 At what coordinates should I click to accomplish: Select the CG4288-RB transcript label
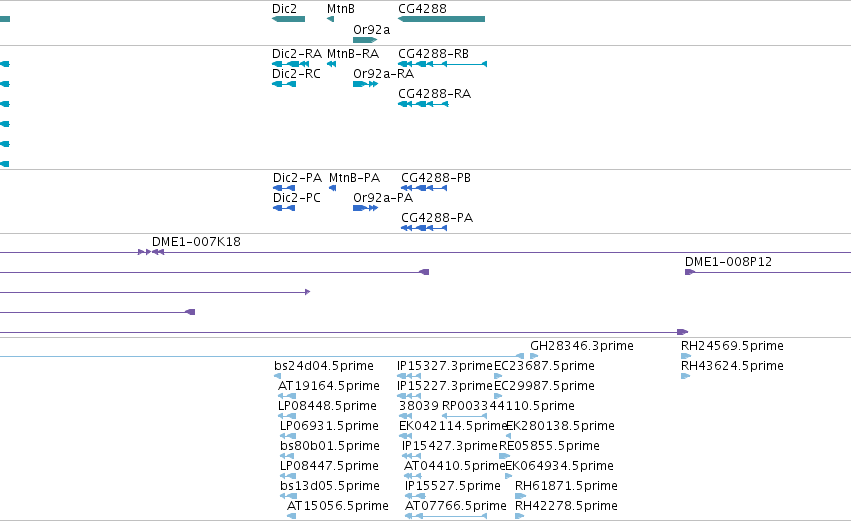[434, 54]
